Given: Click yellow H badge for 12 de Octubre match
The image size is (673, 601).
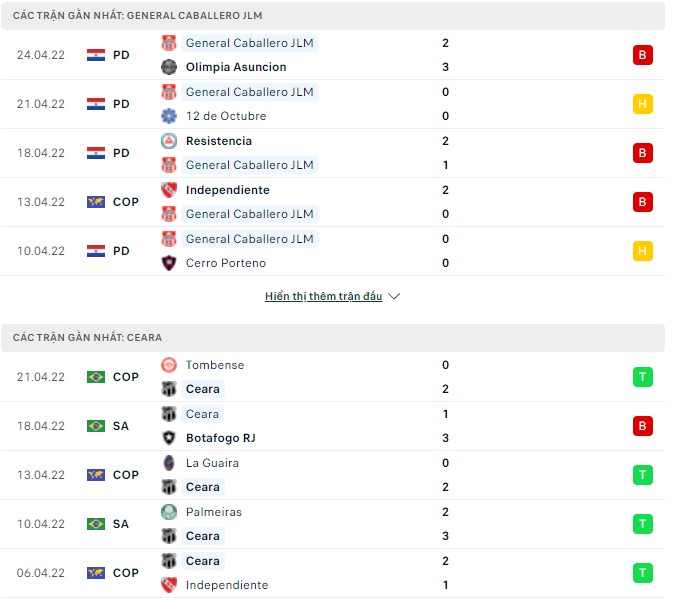Looking at the screenshot, I should tap(642, 104).
